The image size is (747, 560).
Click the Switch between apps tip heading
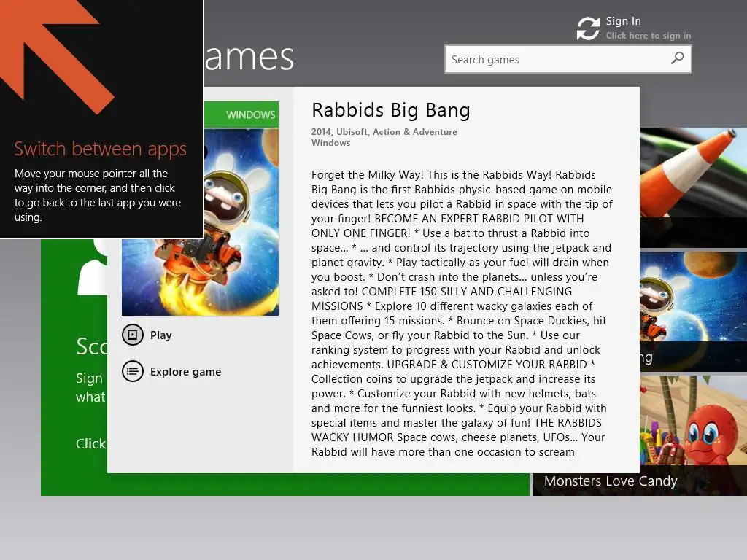click(100, 149)
